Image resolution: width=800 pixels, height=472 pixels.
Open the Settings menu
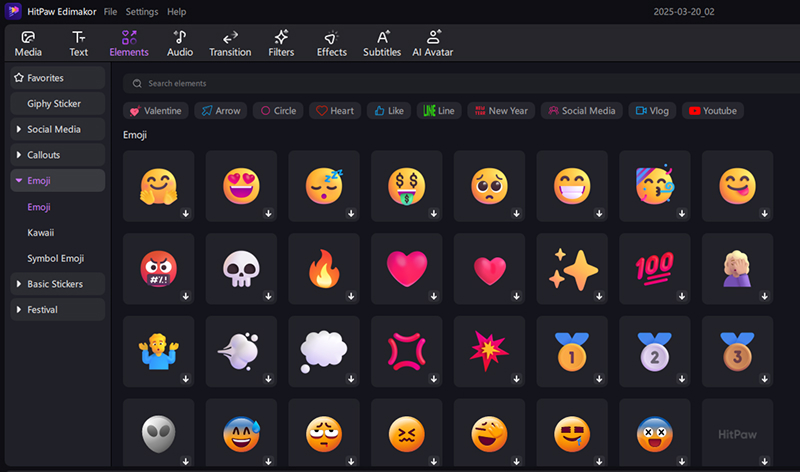pyautogui.click(x=142, y=12)
